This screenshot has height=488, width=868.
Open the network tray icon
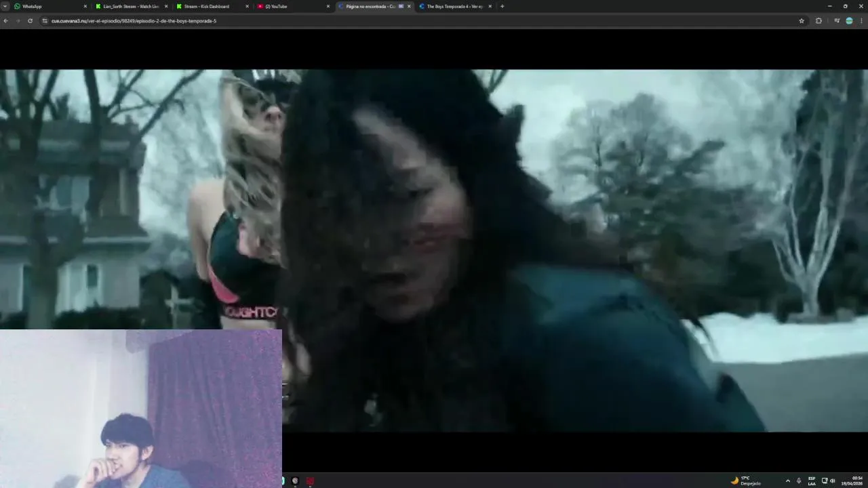tap(825, 481)
